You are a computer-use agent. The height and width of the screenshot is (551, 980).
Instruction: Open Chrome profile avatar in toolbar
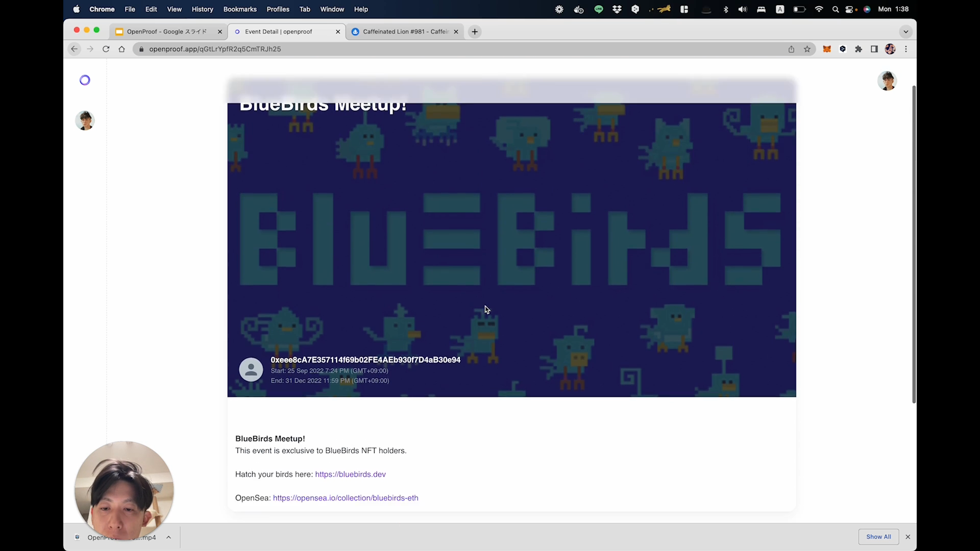pos(890,49)
